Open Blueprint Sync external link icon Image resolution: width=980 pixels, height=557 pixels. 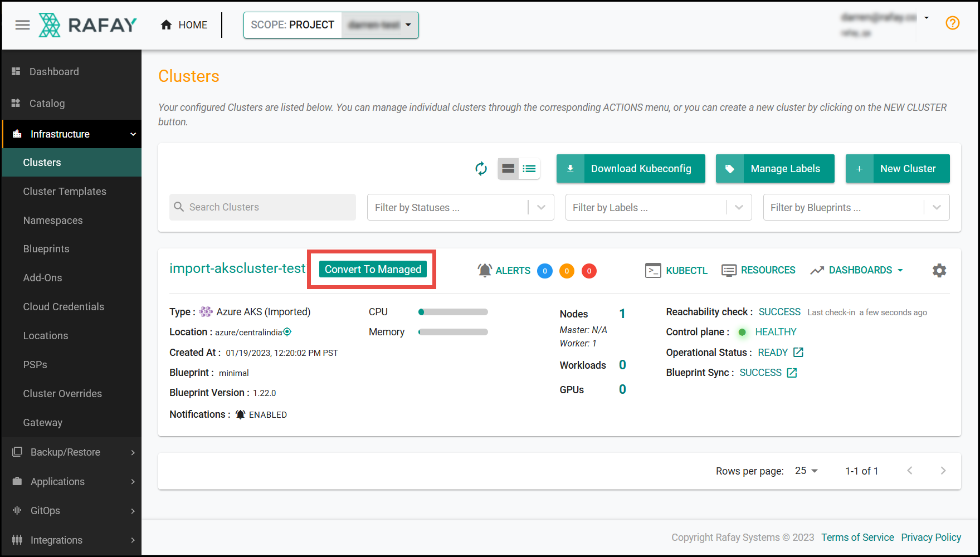[x=792, y=373]
